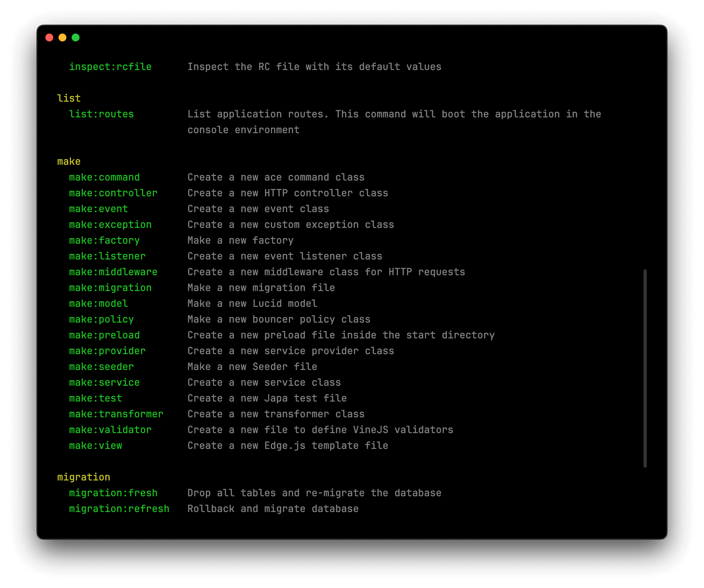This screenshot has width=704, height=588.
Task: Click the 'Create a new Japa test file' text
Action: (x=267, y=398)
